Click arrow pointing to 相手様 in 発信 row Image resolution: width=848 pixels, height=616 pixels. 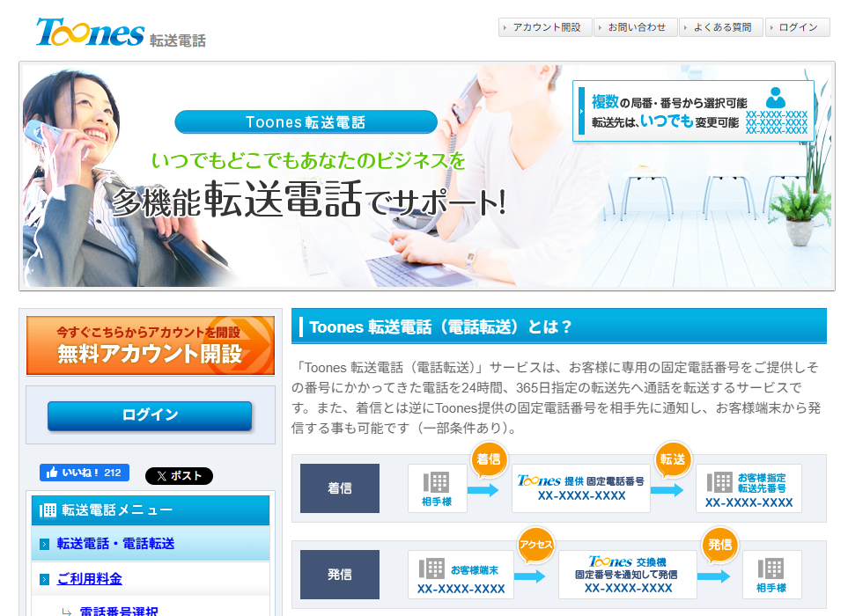pos(714,576)
